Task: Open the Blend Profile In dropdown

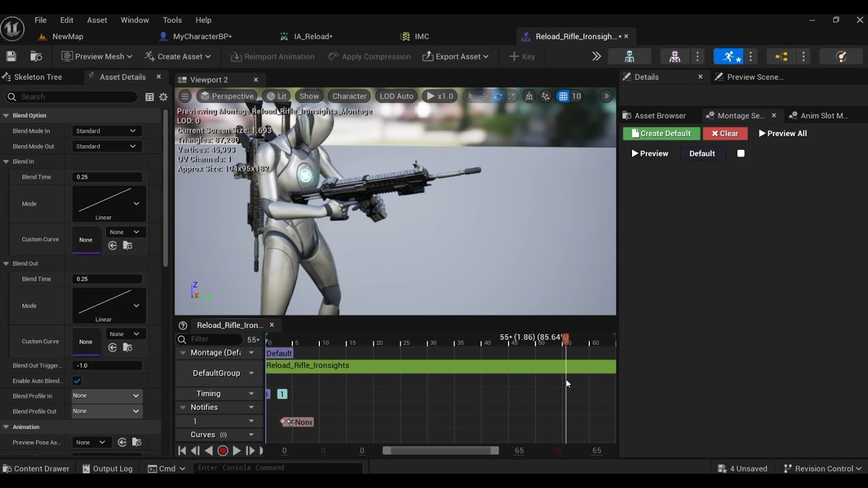Action: (107, 396)
